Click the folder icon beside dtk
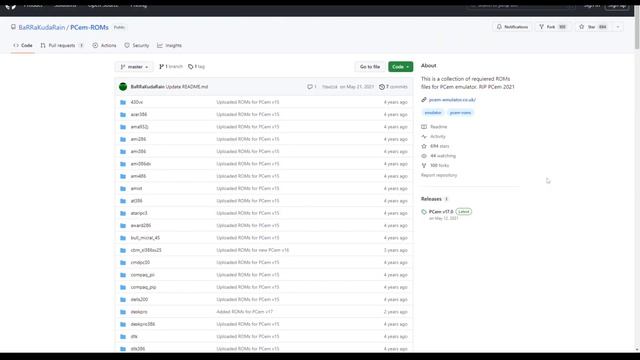 (123, 337)
